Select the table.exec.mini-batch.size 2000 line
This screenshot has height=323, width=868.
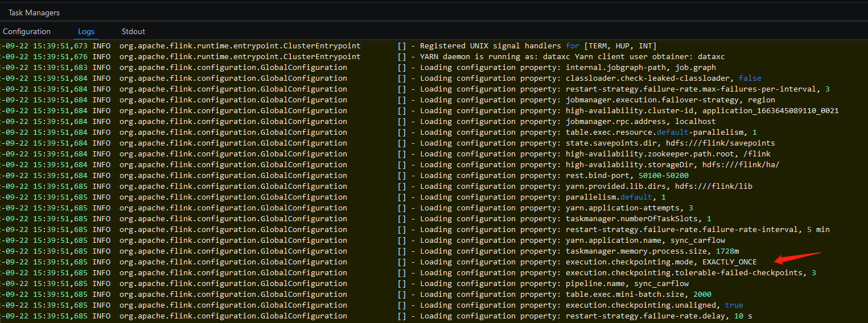coord(356,295)
